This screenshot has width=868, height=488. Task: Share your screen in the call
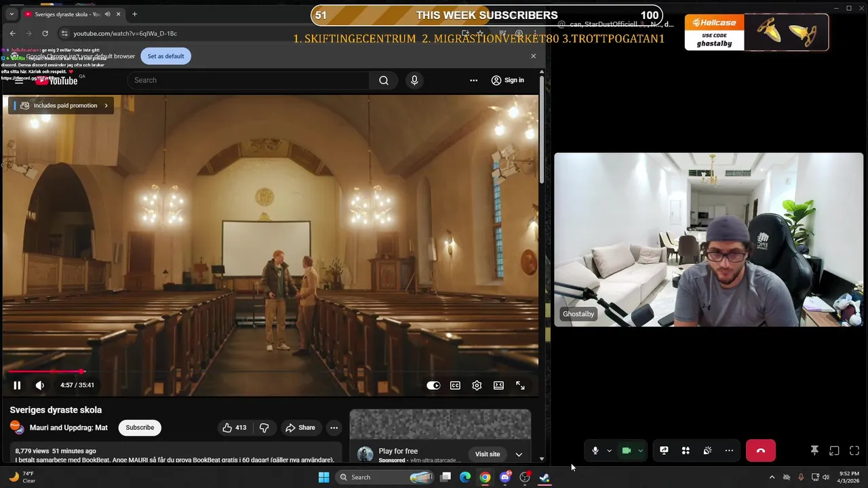pos(664,451)
